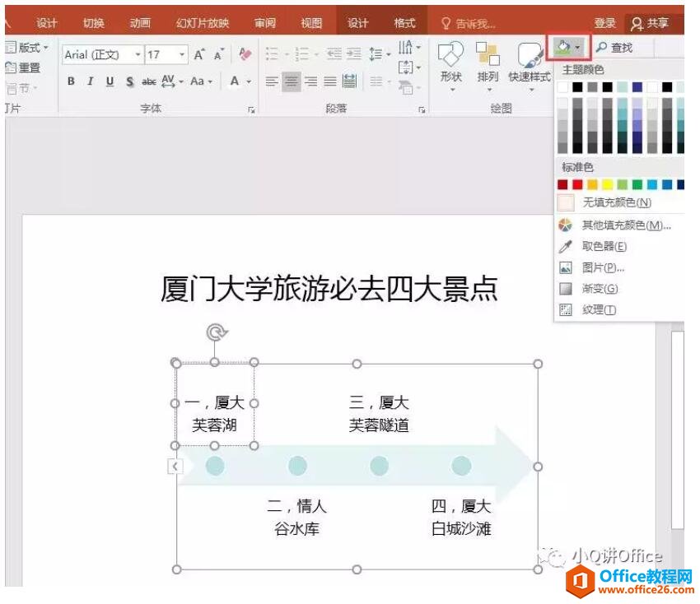Click the 共享 (Share) button
Screen dimensions: 700x604
(654, 22)
